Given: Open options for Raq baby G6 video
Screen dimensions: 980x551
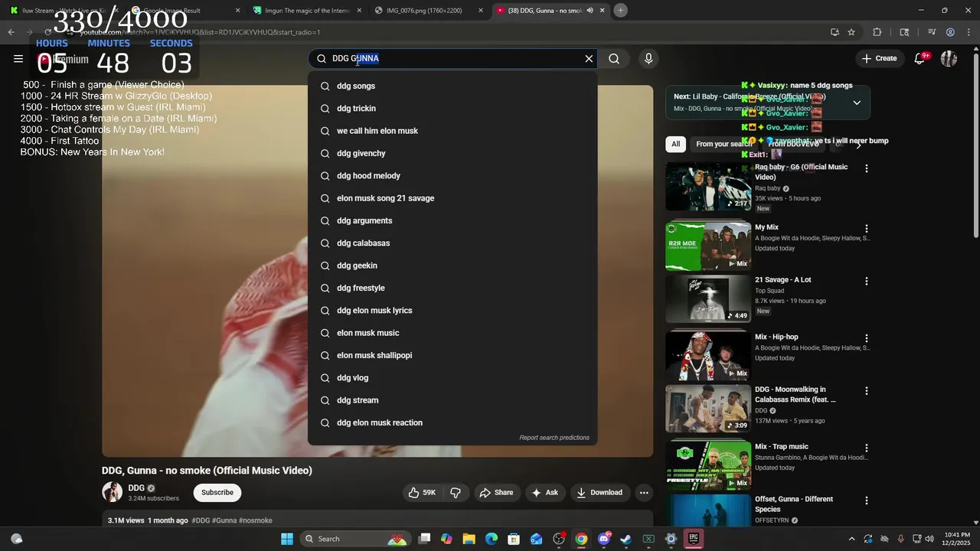Looking at the screenshot, I should pyautogui.click(x=867, y=168).
